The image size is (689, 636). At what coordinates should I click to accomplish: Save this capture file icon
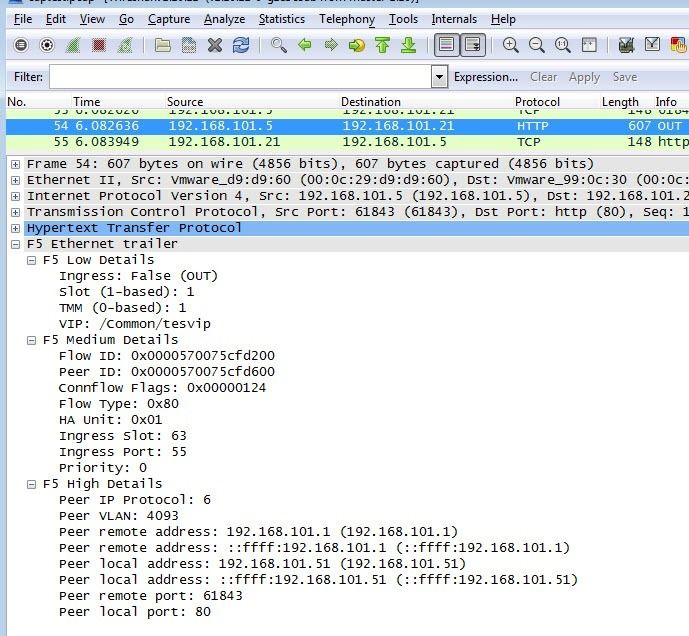pos(189,45)
